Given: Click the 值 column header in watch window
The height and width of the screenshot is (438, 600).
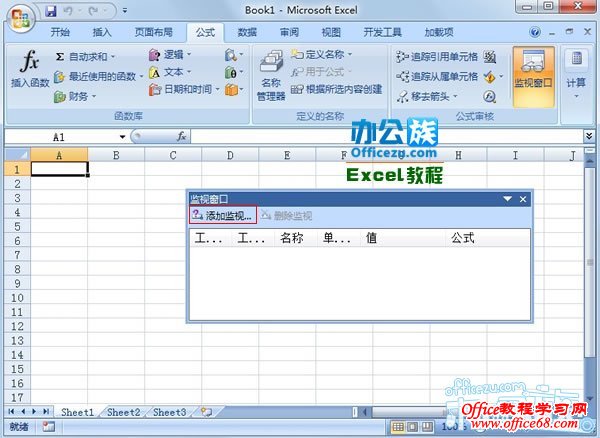Looking at the screenshot, I should 371,238.
